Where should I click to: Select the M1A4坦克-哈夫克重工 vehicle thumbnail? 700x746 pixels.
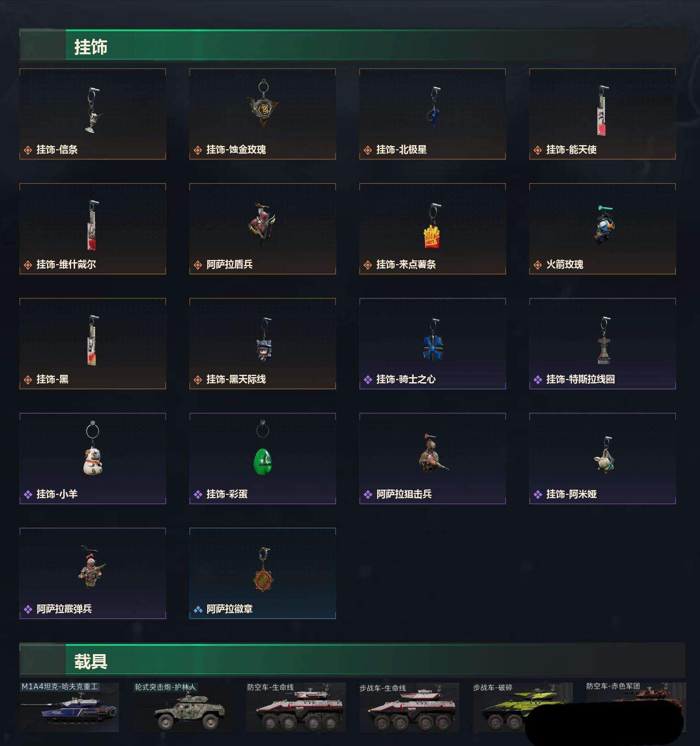coord(69,707)
